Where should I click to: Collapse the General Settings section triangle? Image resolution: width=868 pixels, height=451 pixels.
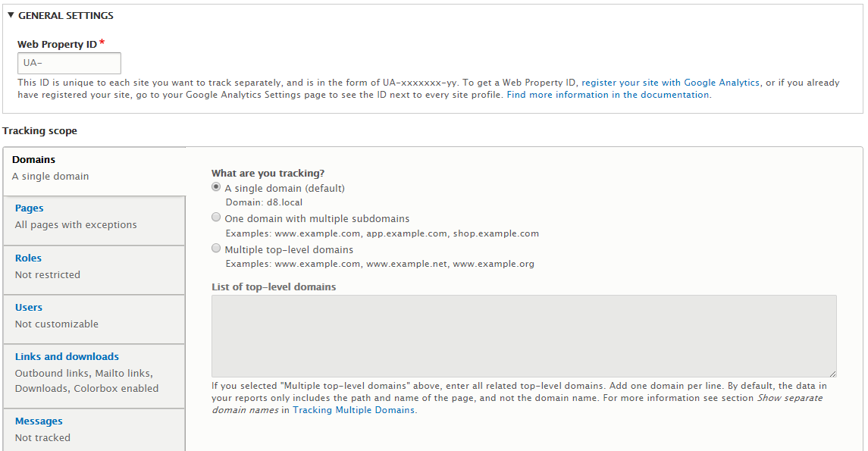point(11,15)
